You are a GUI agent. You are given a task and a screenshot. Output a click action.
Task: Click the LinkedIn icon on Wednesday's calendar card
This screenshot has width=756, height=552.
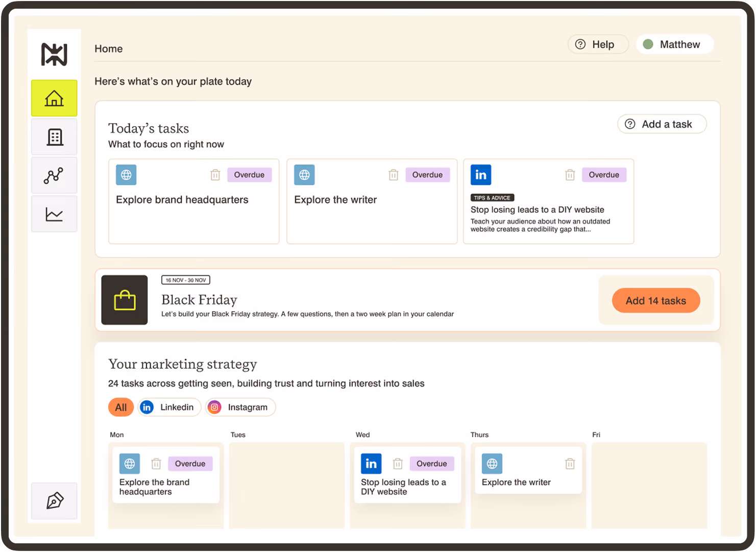click(x=371, y=464)
